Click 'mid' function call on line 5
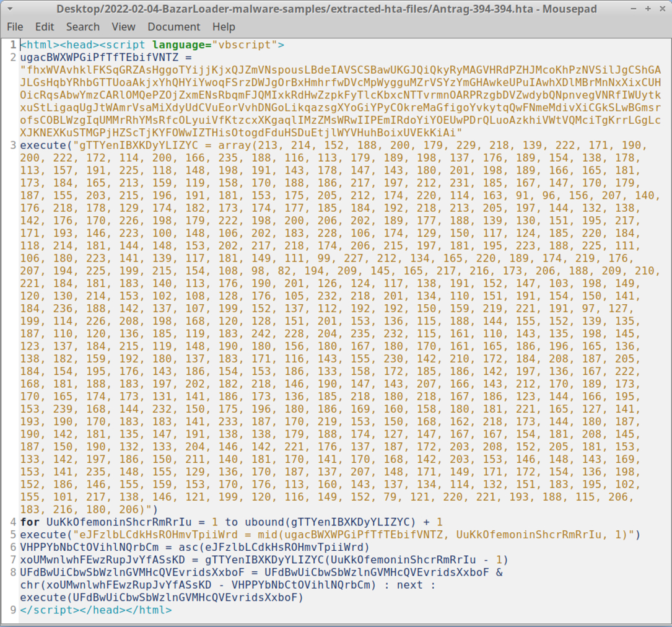 point(268,535)
